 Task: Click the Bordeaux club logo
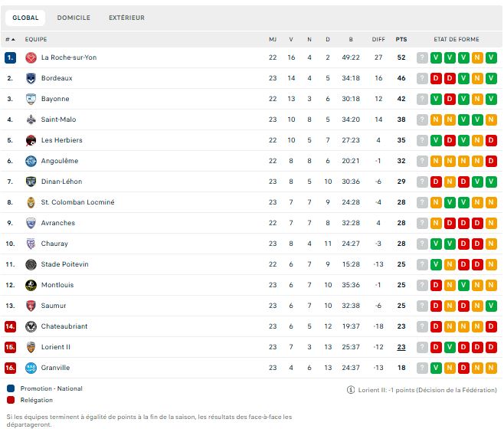tap(31, 78)
